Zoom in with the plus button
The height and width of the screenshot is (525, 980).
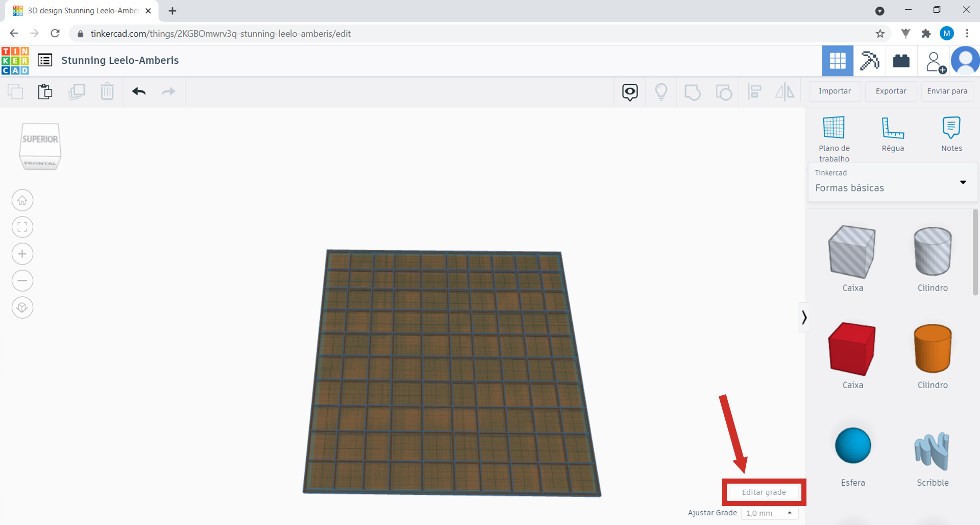tap(22, 254)
